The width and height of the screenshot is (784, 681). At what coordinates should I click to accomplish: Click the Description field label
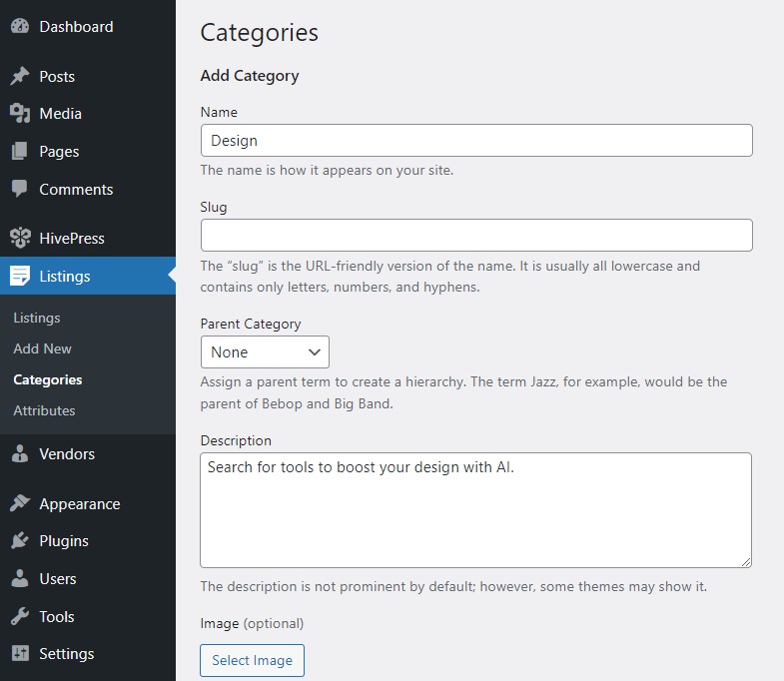tap(236, 440)
